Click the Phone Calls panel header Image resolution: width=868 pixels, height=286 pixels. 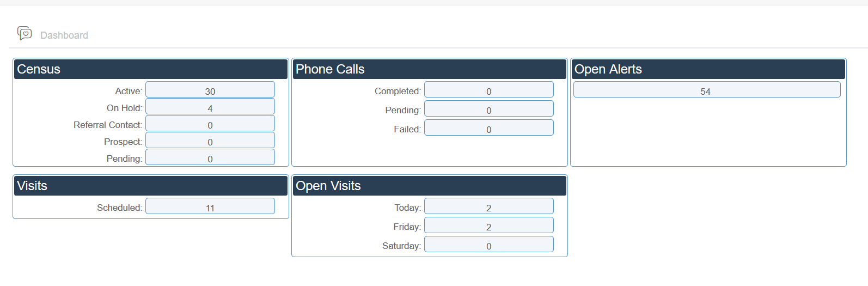coord(430,69)
